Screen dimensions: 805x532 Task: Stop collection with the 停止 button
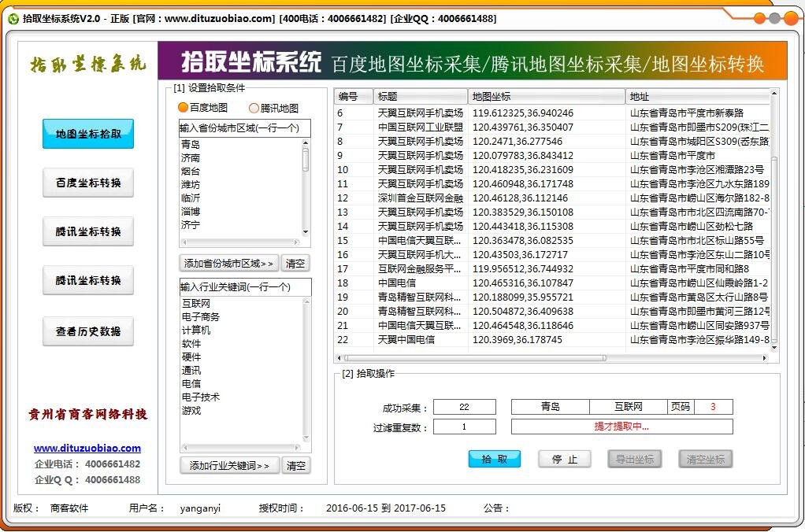click(565, 460)
